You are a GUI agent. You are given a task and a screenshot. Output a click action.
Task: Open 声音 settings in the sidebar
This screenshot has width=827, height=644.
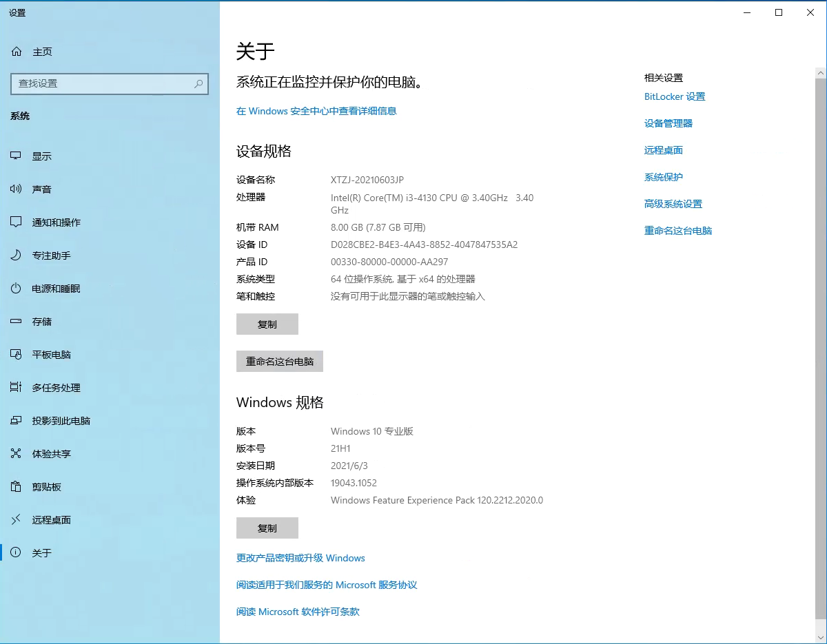(x=41, y=189)
